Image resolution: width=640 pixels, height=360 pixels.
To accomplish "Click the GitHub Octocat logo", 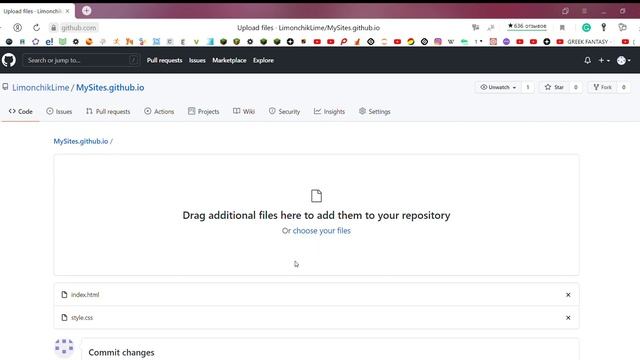I will (x=9, y=60).
